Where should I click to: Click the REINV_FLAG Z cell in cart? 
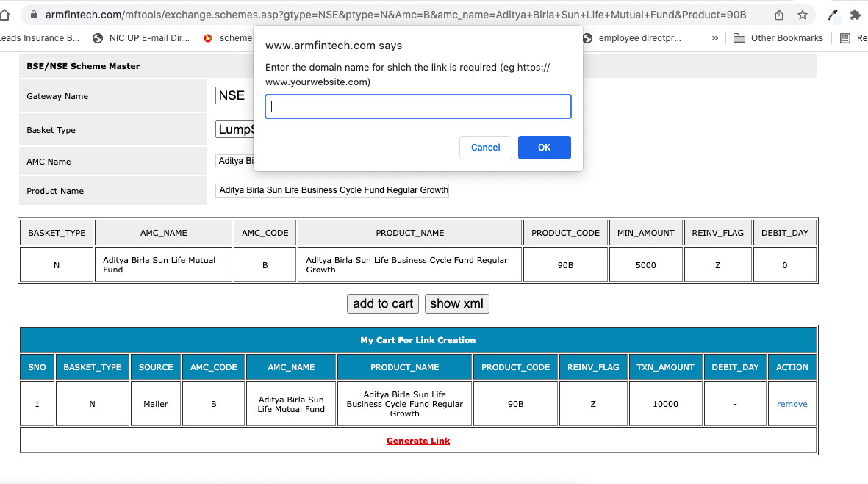click(593, 404)
